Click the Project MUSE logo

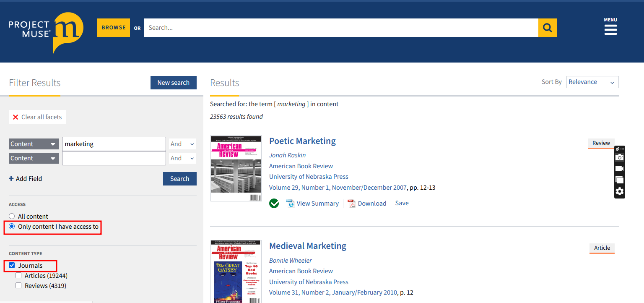pyautogui.click(x=46, y=33)
